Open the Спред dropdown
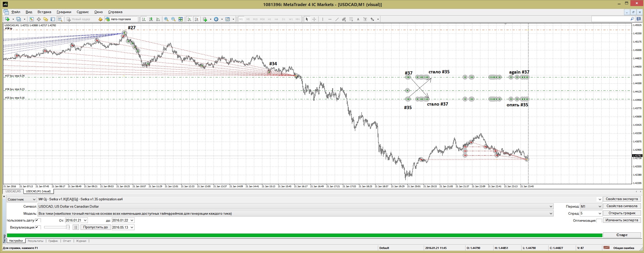644x253 pixels. (x=591, y=213)
